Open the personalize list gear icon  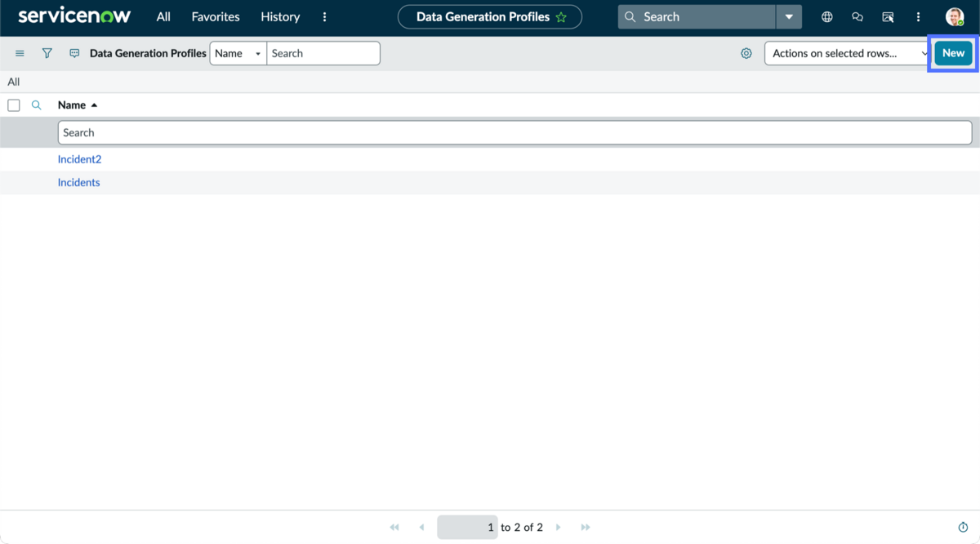tap(746, 53)
